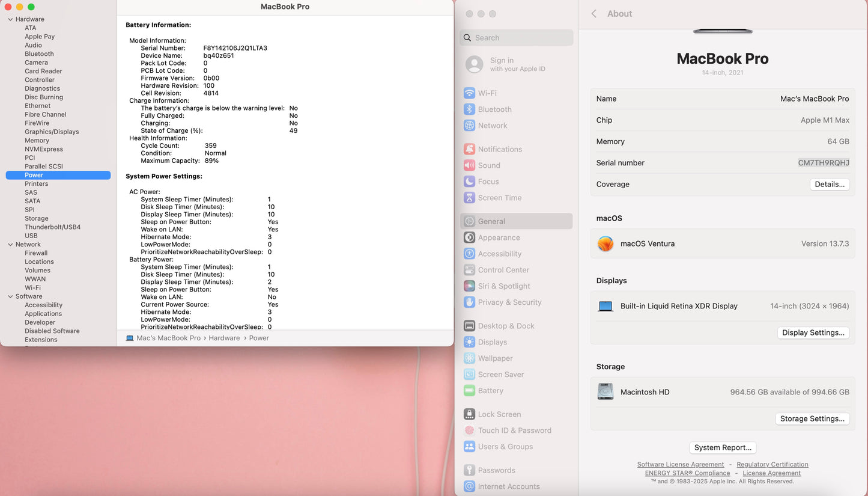
Task: Select the Siri & Spotlight icon
Action: point(469,286)
